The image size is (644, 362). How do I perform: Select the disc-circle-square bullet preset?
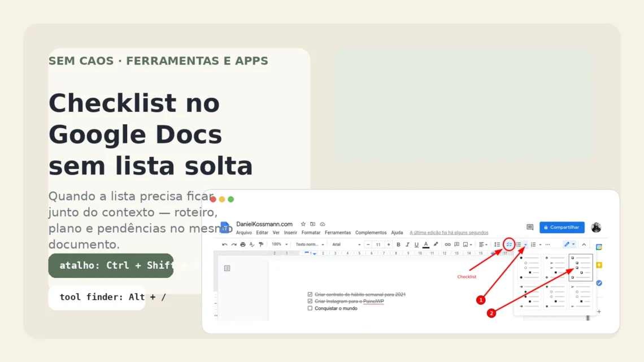[x=530, y=268]
